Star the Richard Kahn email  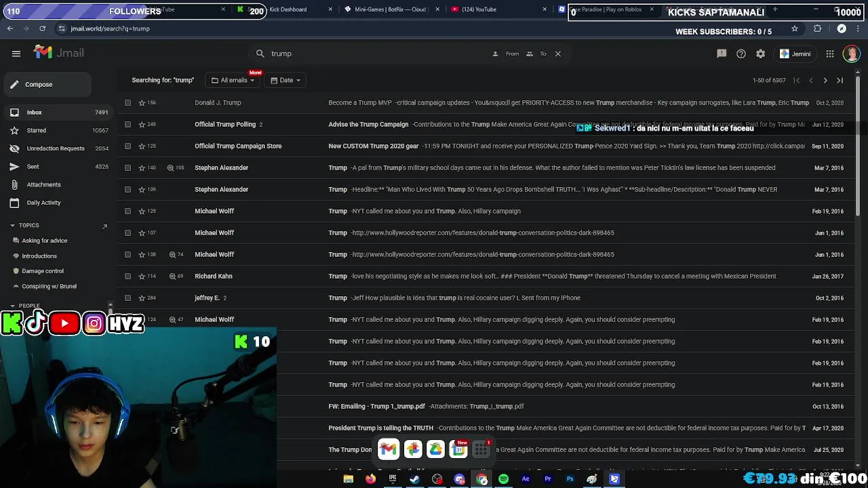[142, 276]
